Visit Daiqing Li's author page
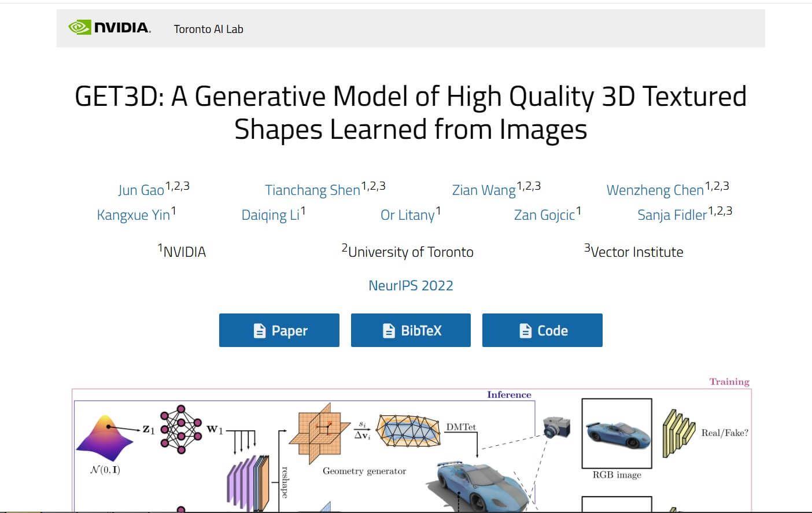 click(271, 215)
